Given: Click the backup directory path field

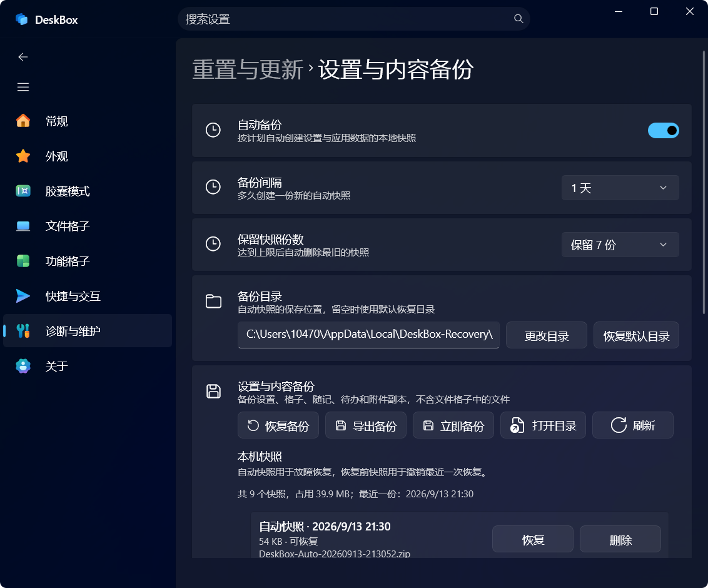Looking at the screenshot, I should click(x=368, y=335).
